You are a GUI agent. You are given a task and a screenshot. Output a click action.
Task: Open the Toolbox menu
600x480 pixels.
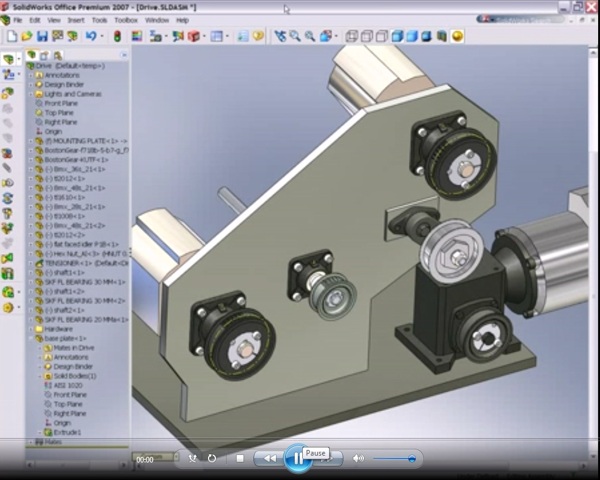coord(126,19)
